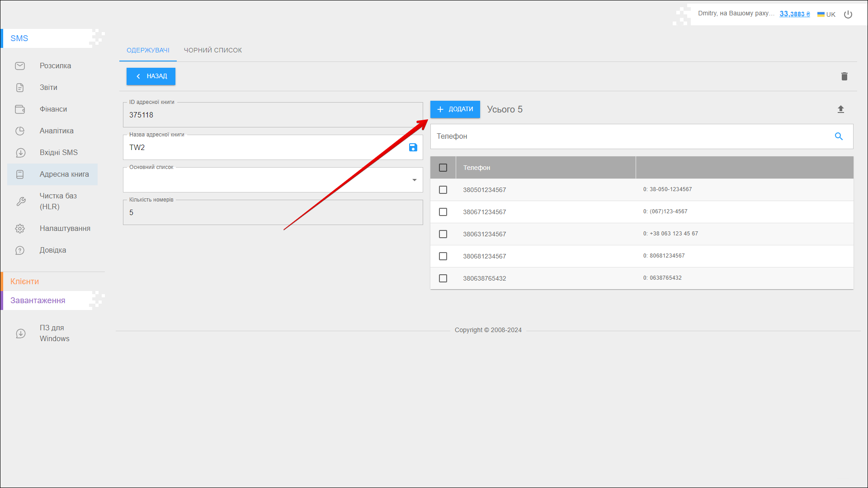The height and width of the screenshot is (488, 868).
Task: Open the UK language selector
Action: (826, 14)
